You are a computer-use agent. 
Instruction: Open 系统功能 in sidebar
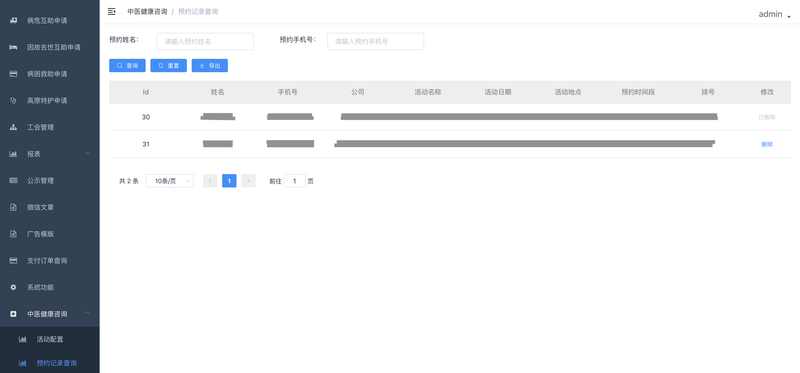pos(49,287)
